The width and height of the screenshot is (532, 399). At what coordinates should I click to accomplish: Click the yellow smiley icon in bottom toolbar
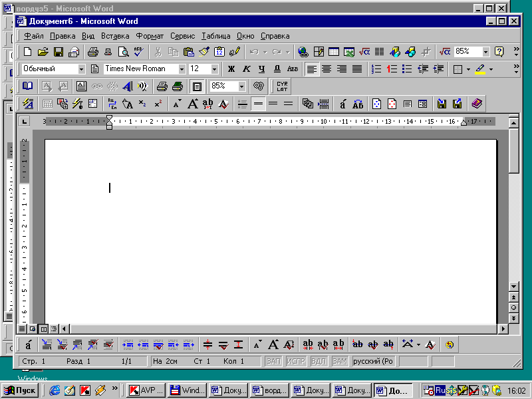coord(450,344)
